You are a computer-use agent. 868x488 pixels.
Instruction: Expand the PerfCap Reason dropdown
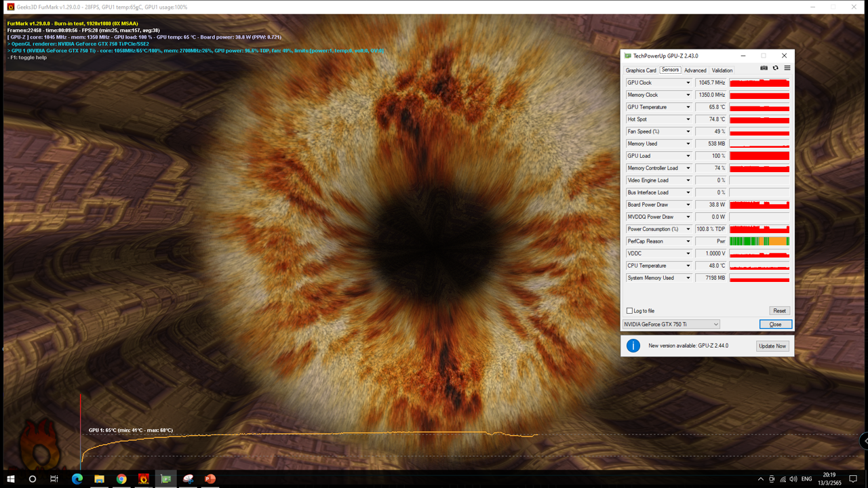688,241
